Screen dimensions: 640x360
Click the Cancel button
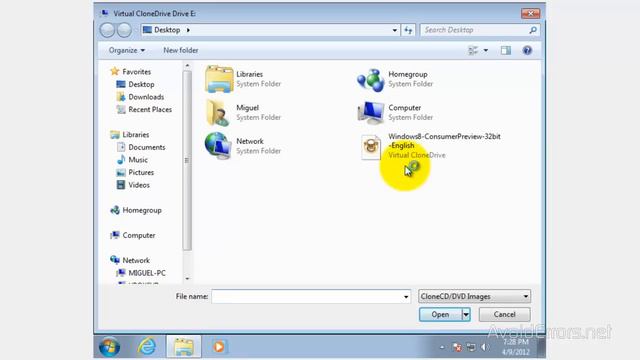click(504, 314)
